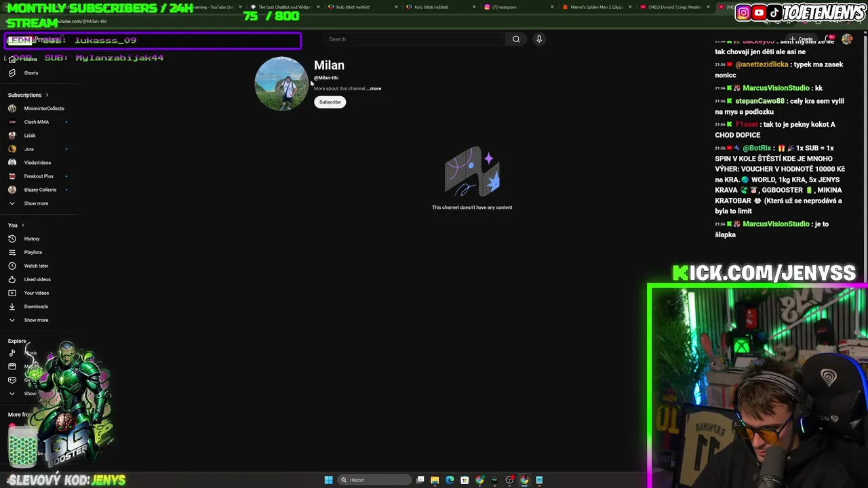Image resolution: width=868 pixels, height=488 pixels.
Task: Click "This channel doesn't have any content" text
Action: click(x=472, y=207)
